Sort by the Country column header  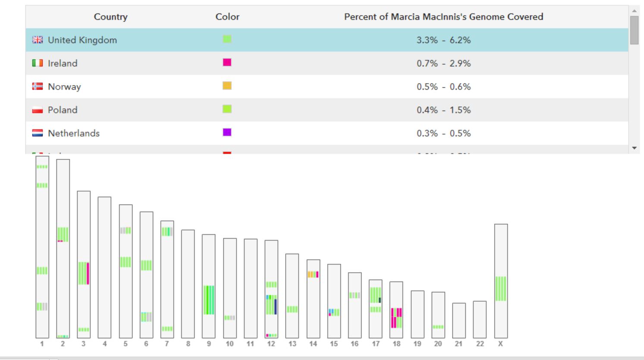coord(110,17)
